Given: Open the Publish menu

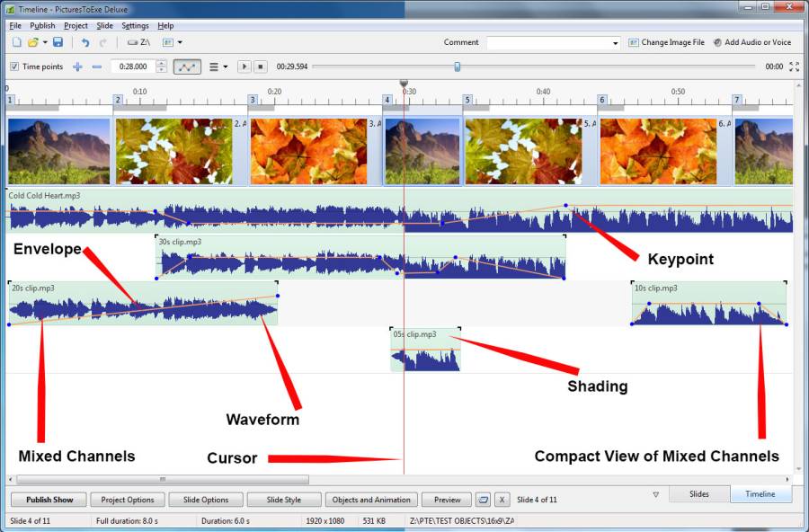Looking at the screenshot, I should pos(42,26).
